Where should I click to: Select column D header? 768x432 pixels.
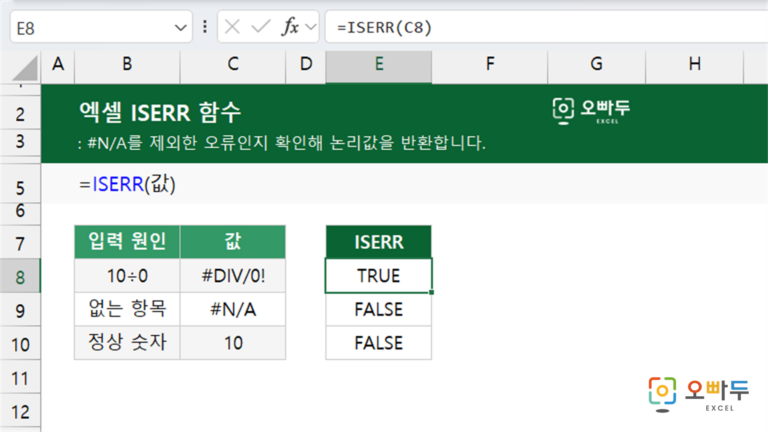point(306,64)
